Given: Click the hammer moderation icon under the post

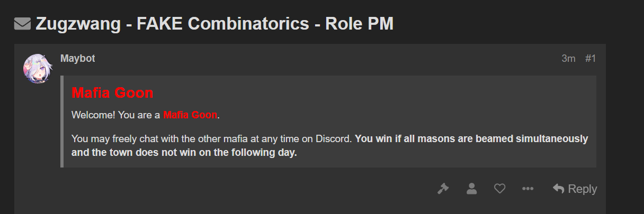Looking at the screenshot, I should (x=443, y=189).
